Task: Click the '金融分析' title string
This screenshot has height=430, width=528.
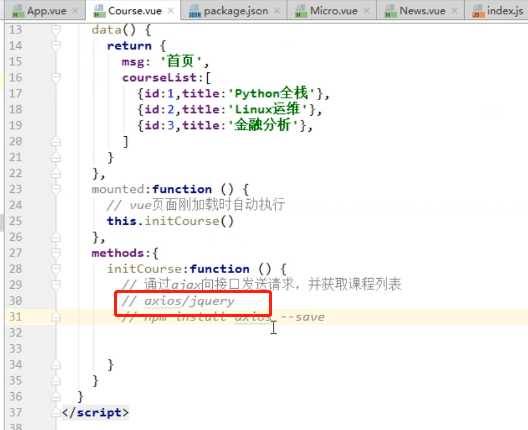Action: pyautogui.click(x=264, y=125)
